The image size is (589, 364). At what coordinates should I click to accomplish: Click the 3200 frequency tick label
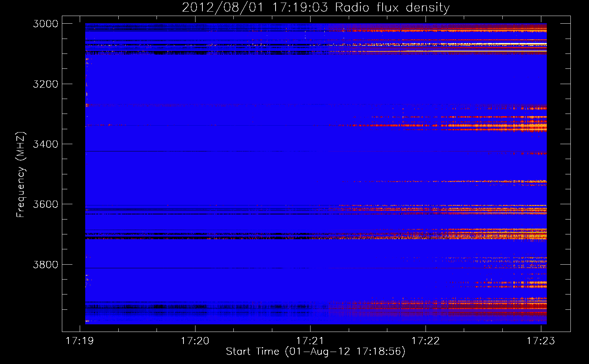click(x=46, y=84)
